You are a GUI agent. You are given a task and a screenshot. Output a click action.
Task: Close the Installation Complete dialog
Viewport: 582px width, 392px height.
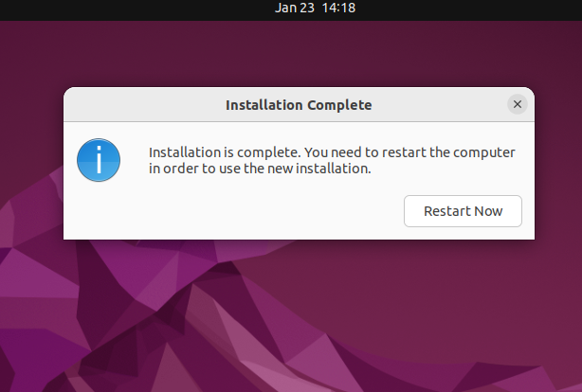coord(517,104)
